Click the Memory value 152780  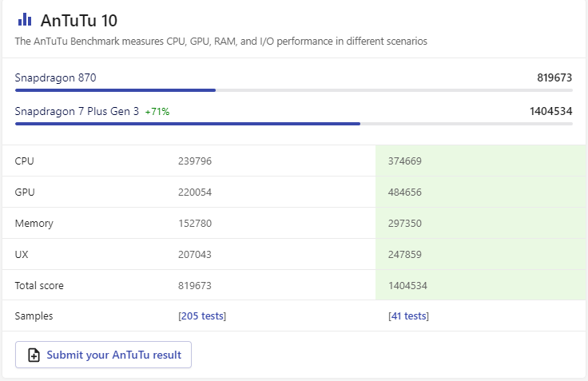pos(195,224)
